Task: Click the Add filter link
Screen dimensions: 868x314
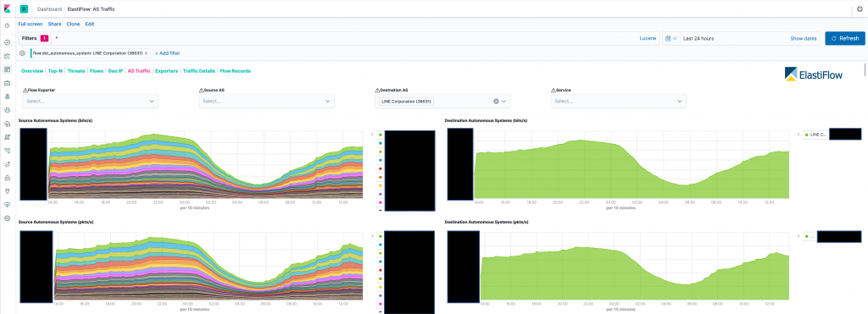Action: pyautogui.click(x=167, y=53)
